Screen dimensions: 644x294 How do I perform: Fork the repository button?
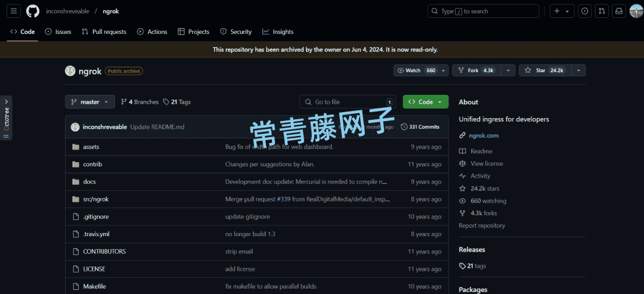pyautogui.click(x=476, y=70)
